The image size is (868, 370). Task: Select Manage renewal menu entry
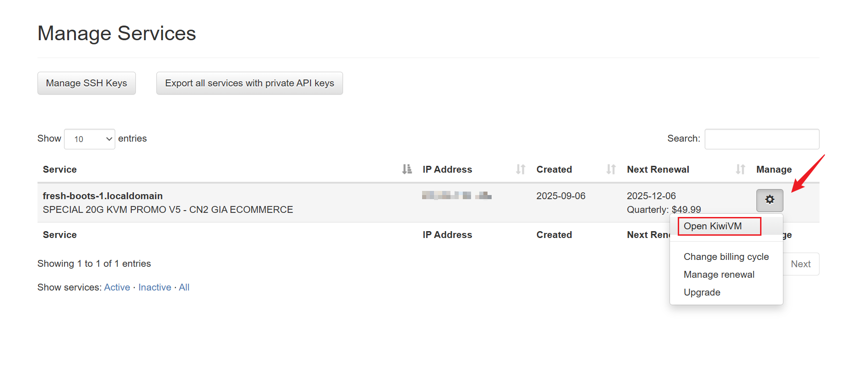(x=719, y=275)
